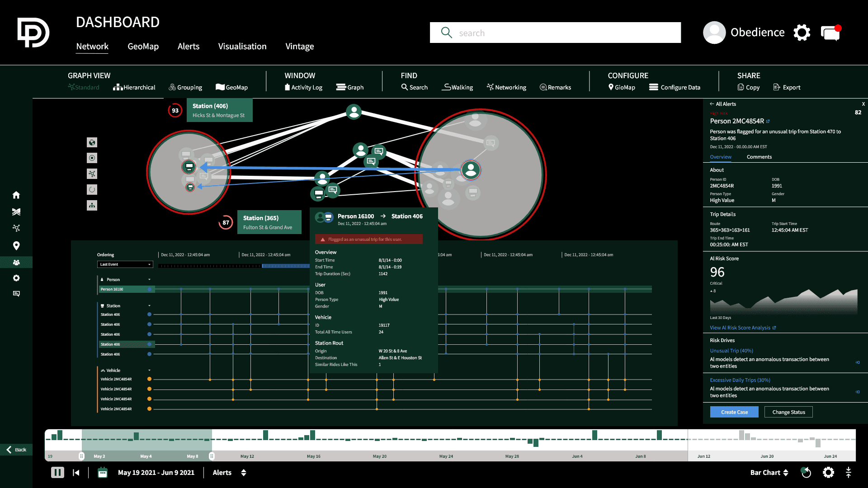Viewport: 868px width, 488px height.
Task: Click the calendar icon in bottom bar
Action: (103, 473)
